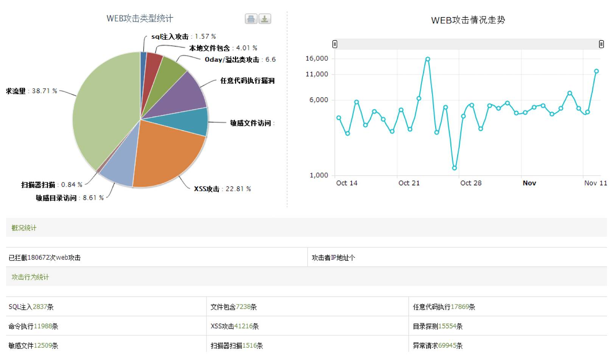Grab the right range handle of trend chart
This screenshot has width=610, height=364.
tap(601, 44)
